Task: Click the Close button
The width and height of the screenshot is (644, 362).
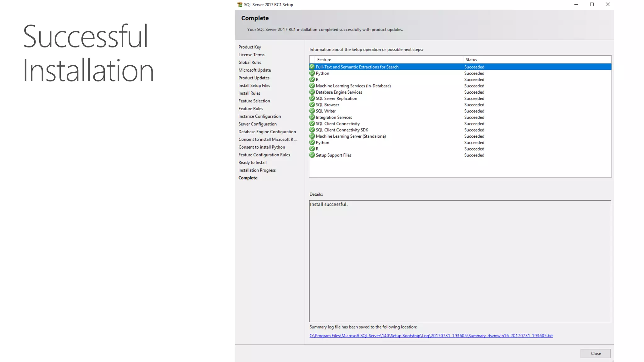Action: tap(596, 354)
